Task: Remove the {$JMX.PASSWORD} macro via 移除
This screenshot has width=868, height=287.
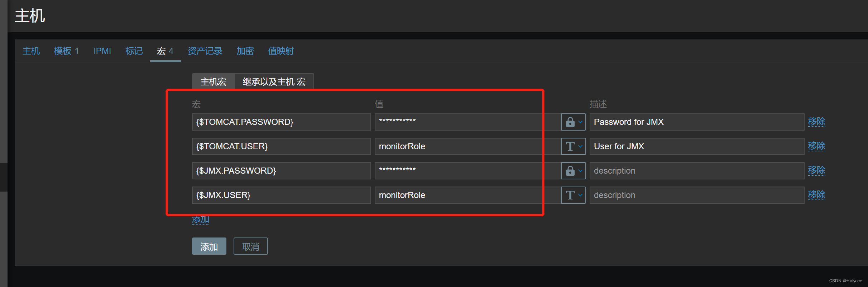Action: point(816,170)
